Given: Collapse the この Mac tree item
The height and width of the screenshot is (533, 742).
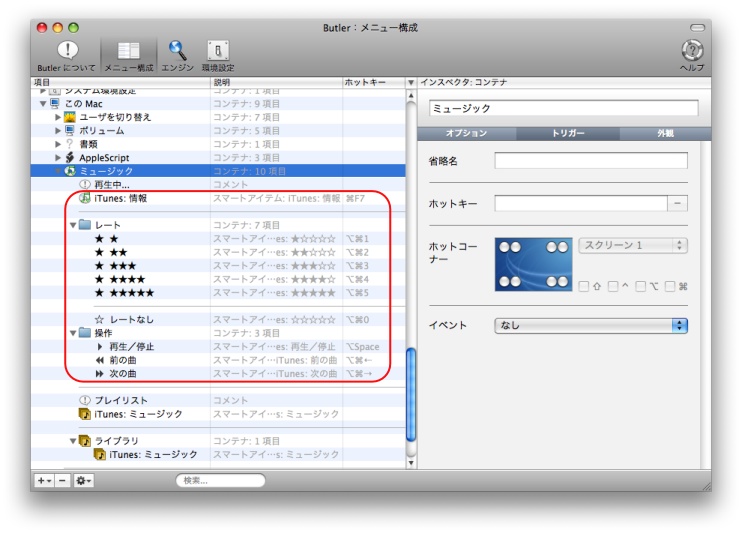Looking at the screenshot, I should 43,103.
